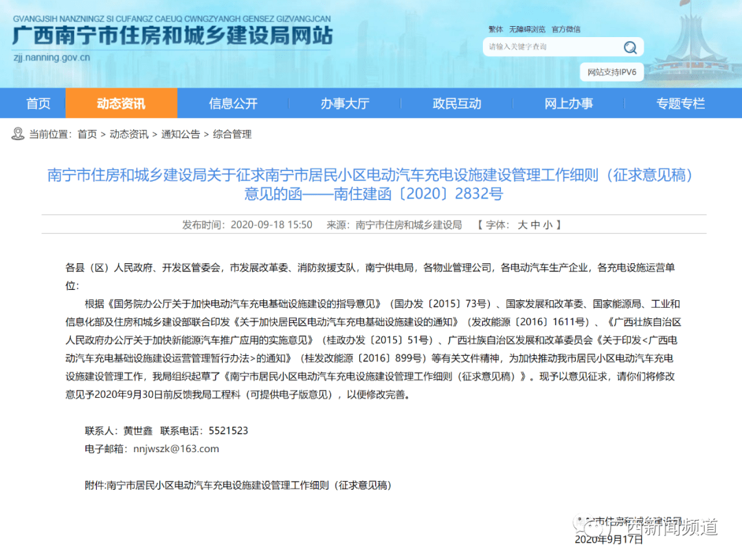Image resolution: width=742 pixels, height=560 pixels.
Task: Click the WeChat watermark logo icon
Action: point(589,526)
